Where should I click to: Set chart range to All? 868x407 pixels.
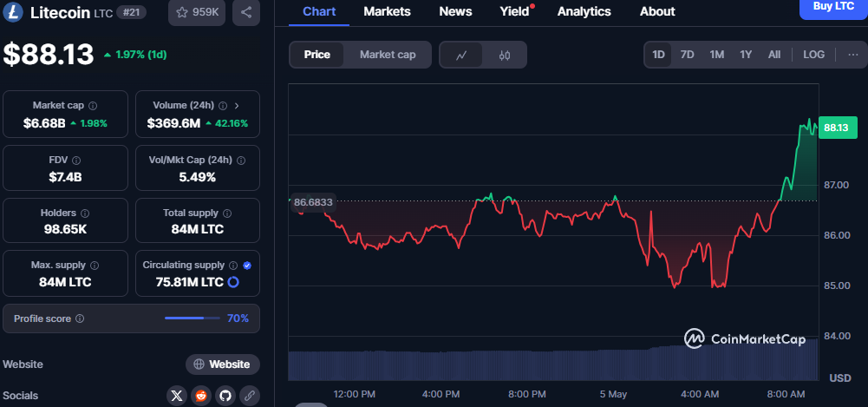tap(774, 55)
